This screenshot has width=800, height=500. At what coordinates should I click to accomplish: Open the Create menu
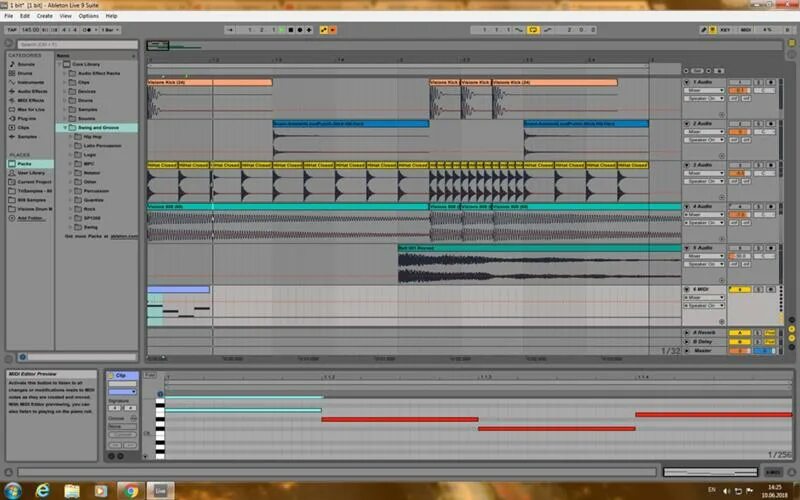(44, 16)
